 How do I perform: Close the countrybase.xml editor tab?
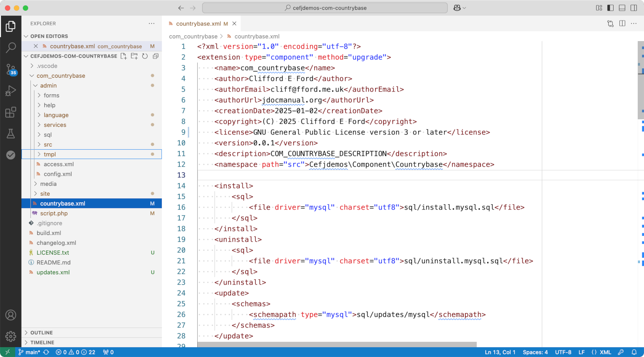234,24
